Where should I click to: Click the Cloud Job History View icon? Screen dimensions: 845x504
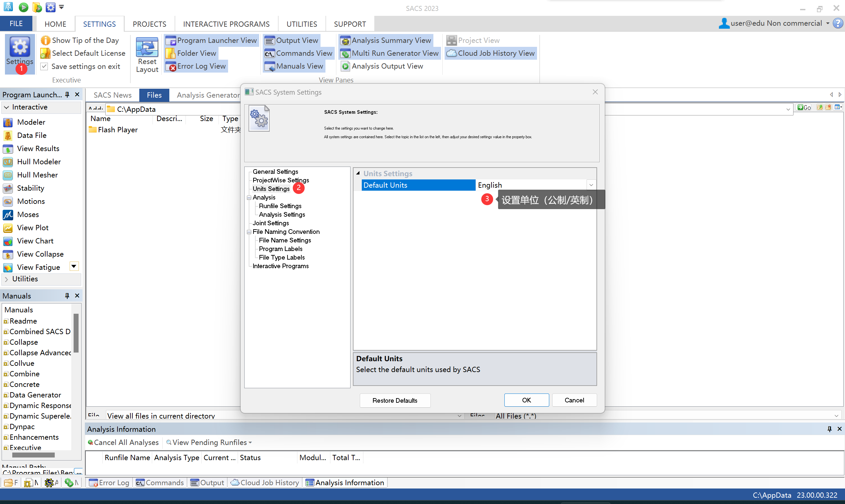point(451,53)
